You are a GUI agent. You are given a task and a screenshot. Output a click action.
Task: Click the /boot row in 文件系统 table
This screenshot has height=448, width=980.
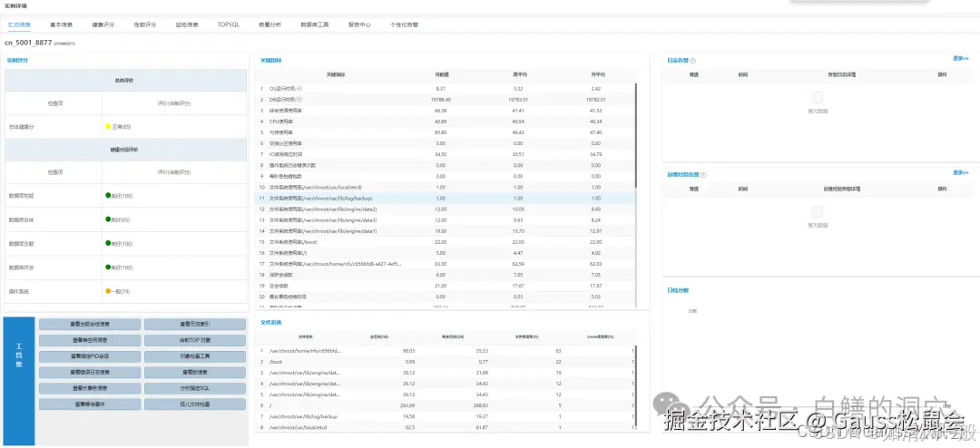pos(446,362)
